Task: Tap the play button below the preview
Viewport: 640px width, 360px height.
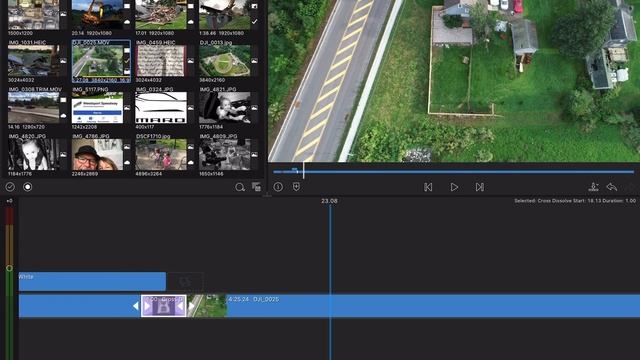Action: (x=454, y=187)
